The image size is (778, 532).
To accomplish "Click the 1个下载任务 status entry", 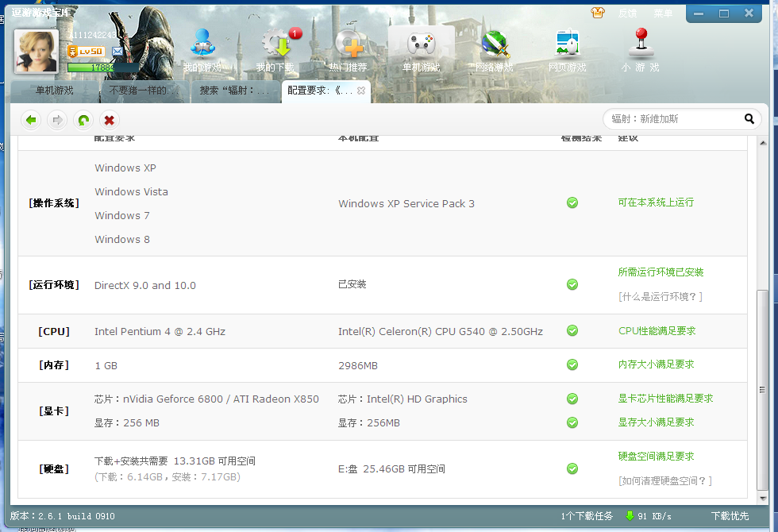I will [587, 516].
